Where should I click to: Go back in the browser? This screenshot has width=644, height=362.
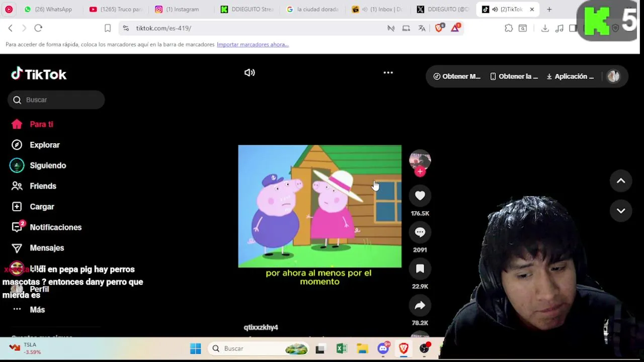pyautogui.click(x=10, y=28)
